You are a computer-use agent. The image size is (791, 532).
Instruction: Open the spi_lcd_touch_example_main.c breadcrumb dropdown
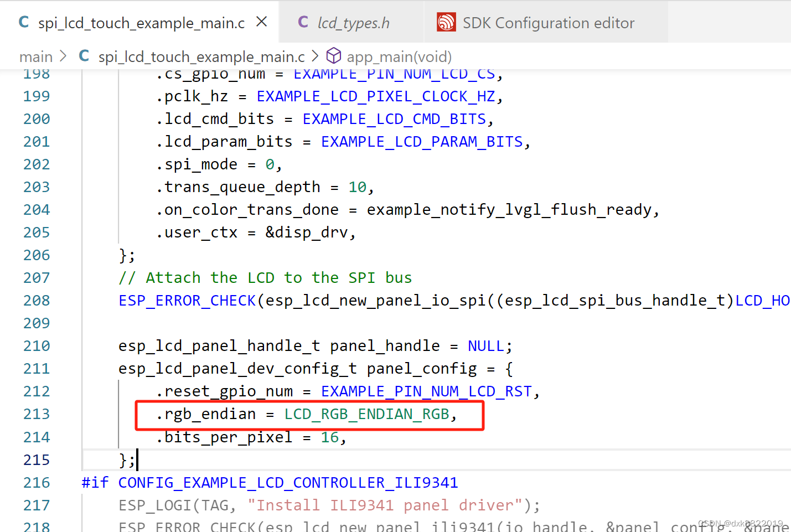pos(201,55)
